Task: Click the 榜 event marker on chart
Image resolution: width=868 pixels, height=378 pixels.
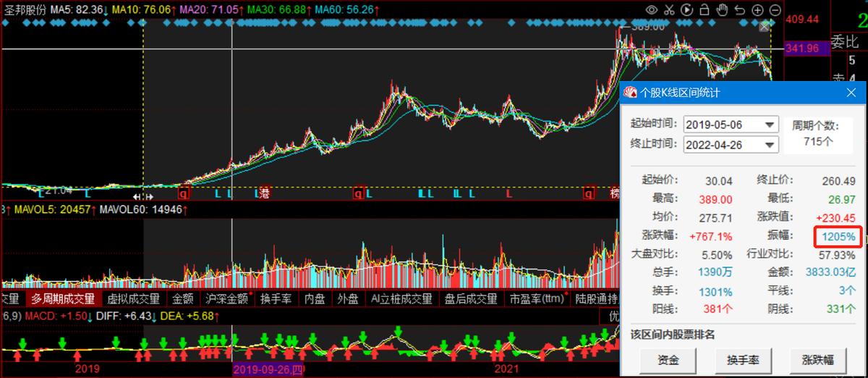Action: coord(614,194)
